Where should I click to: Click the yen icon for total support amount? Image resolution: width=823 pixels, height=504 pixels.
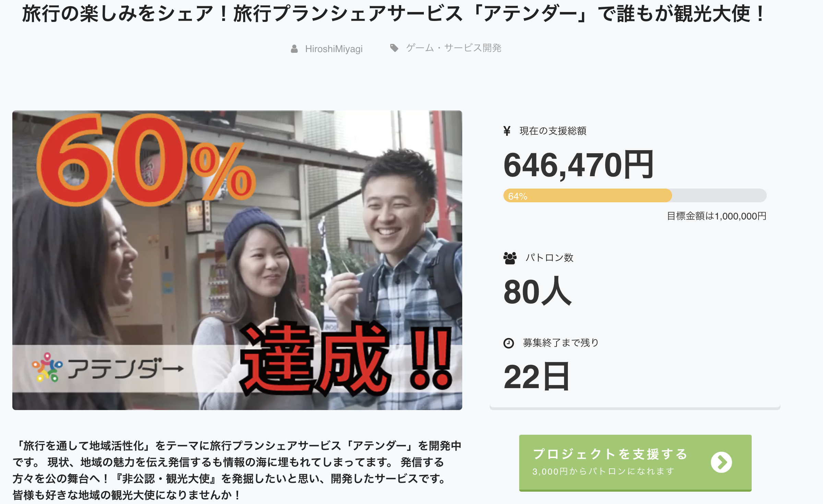(507, 131)
